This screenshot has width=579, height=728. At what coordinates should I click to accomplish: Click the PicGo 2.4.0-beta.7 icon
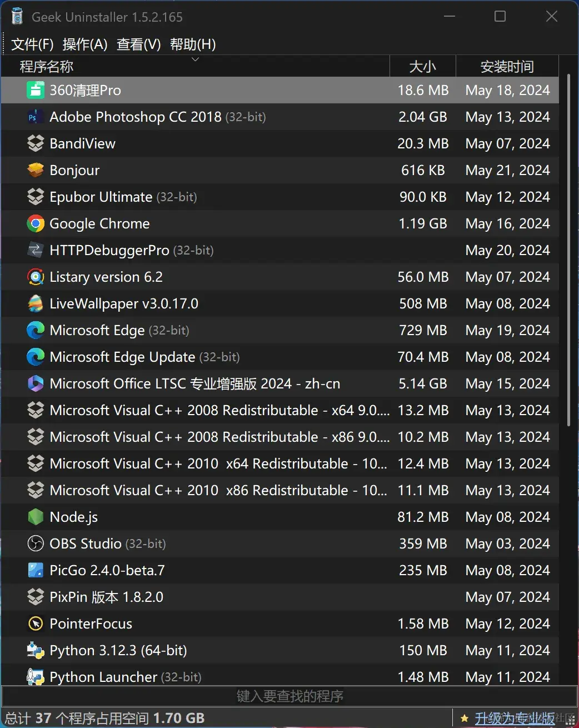click(x=36, y=570)
